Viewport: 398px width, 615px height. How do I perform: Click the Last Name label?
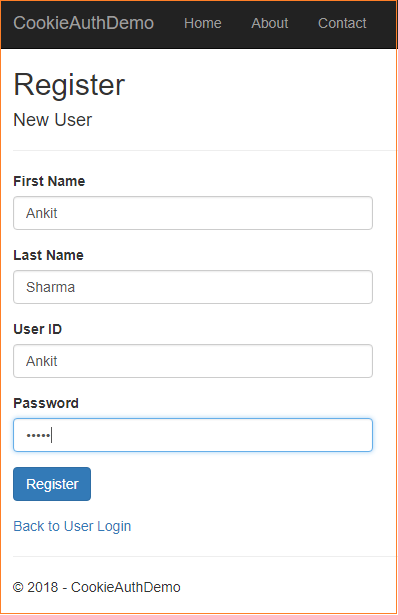click(48, 255)
